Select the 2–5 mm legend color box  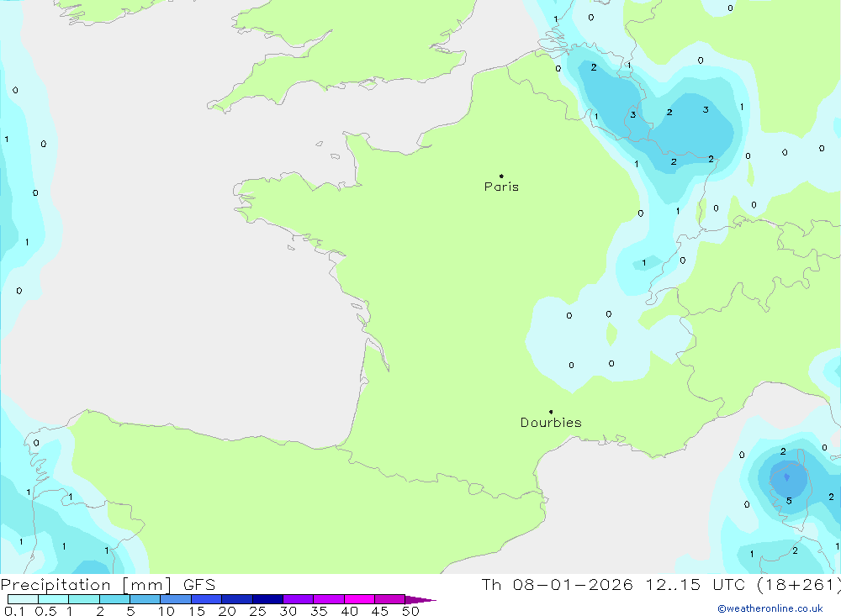point(114,599)
